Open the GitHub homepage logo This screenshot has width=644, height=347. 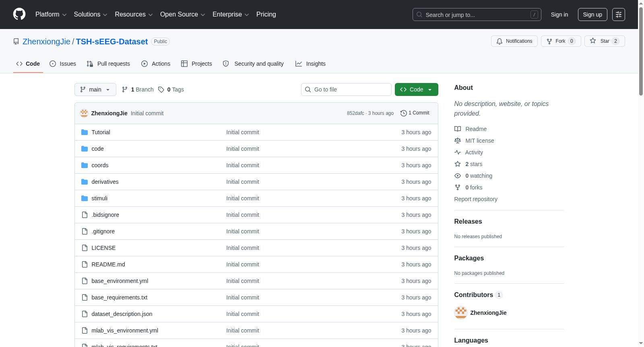pyautogui.click(x=19, y=14)
